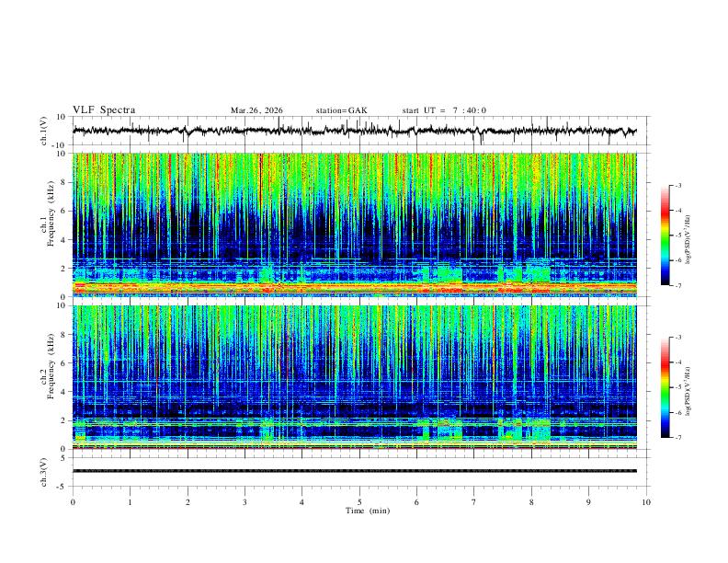Click the "-7" tick on lower colorbar
The height and width of the screenshot is (563, 728).
(678, 438)
